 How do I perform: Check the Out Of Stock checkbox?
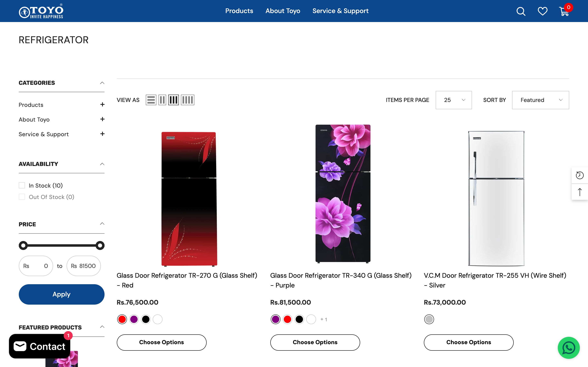(x=22, y=197)
